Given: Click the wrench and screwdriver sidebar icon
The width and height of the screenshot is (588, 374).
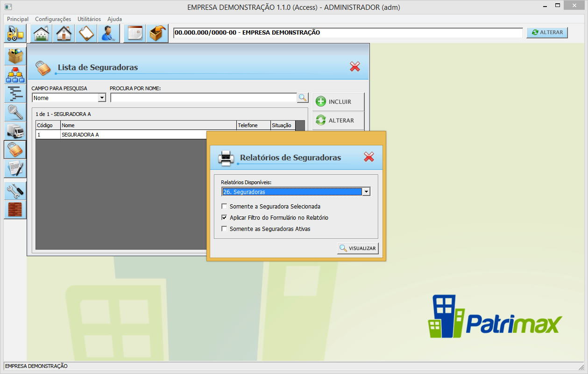Looking at the screenshot, I should [15, 191].
